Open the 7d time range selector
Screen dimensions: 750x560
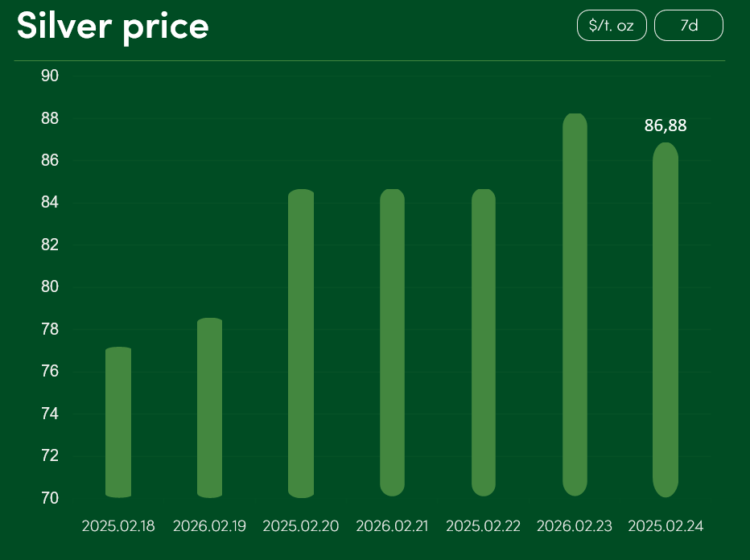point(689,26)
